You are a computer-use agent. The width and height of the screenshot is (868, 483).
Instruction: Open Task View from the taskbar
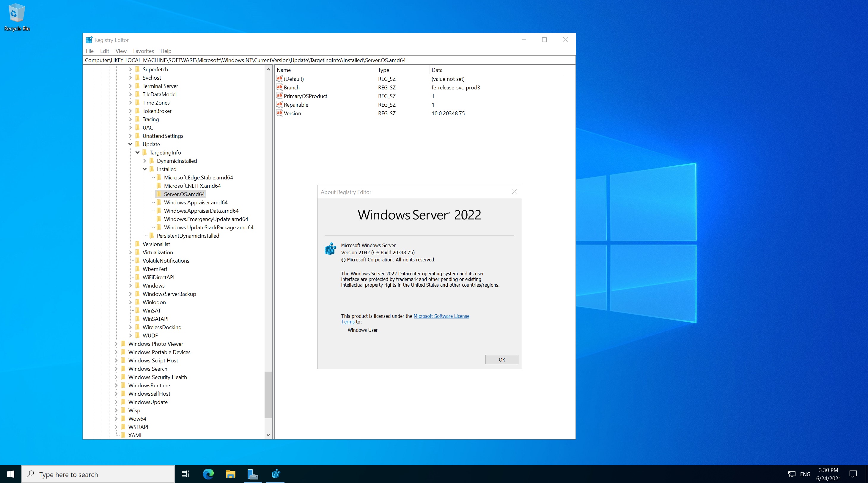[185, 474]
